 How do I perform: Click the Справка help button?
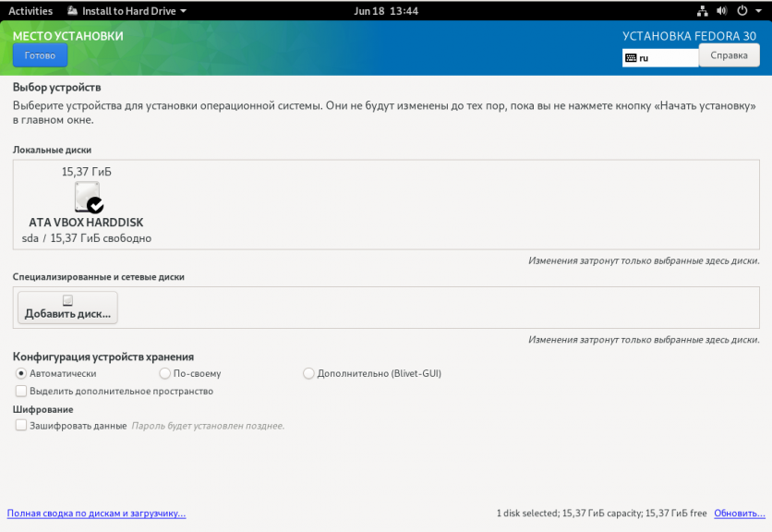pos(729,55)
